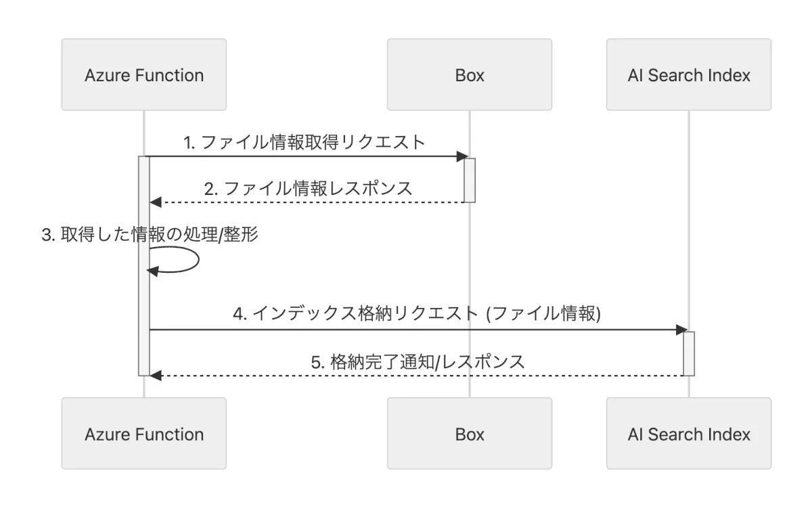This screenshot has height=511, width=812.
Task: Click the AI Search Index activation bar
Action: pos(689,353)
